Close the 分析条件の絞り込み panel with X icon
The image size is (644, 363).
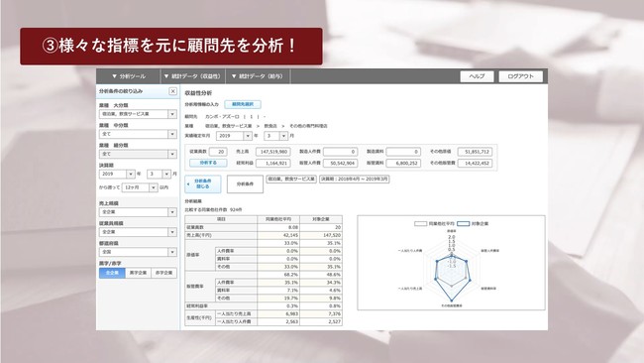point(173,91)
